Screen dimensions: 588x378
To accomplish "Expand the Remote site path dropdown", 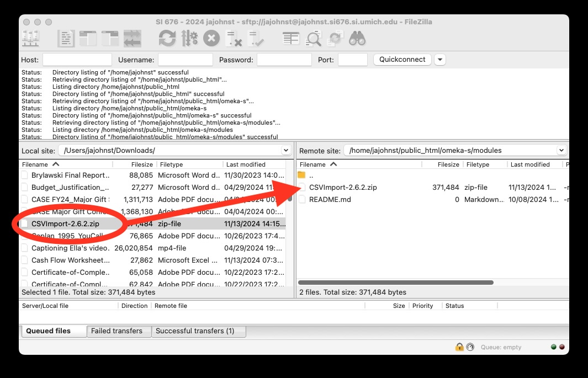I will [561, 150].
